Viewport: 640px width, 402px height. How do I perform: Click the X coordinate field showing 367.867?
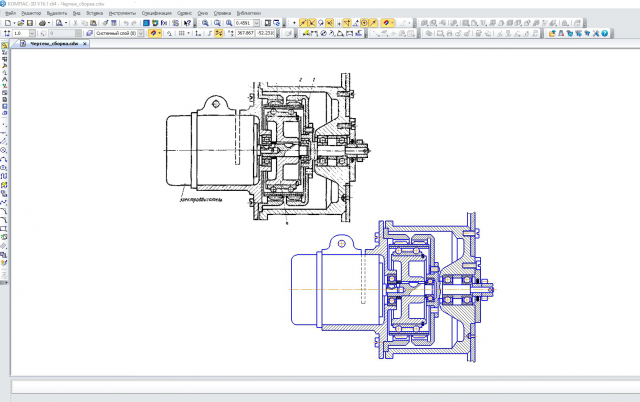(x=245, y=33)
